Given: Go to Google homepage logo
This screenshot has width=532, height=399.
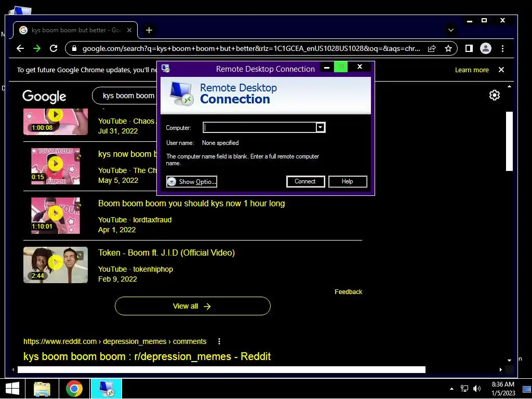Looking at the screenshot, I should [44, 96].
